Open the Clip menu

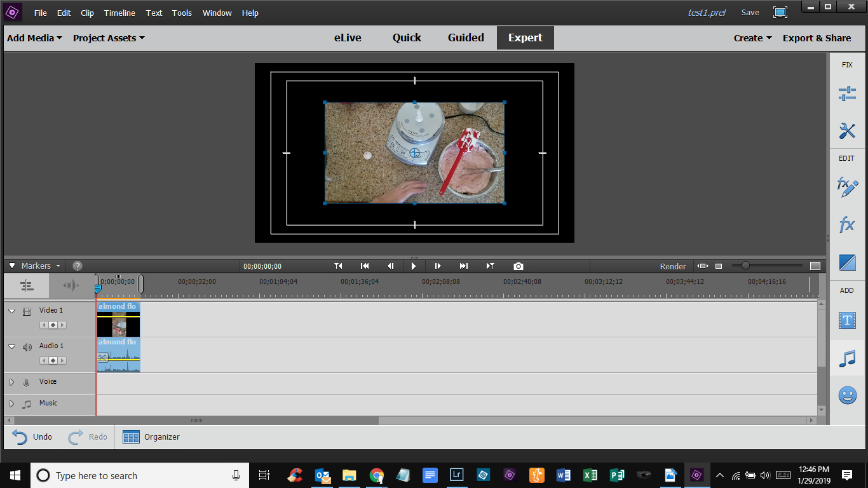(87, 13)
